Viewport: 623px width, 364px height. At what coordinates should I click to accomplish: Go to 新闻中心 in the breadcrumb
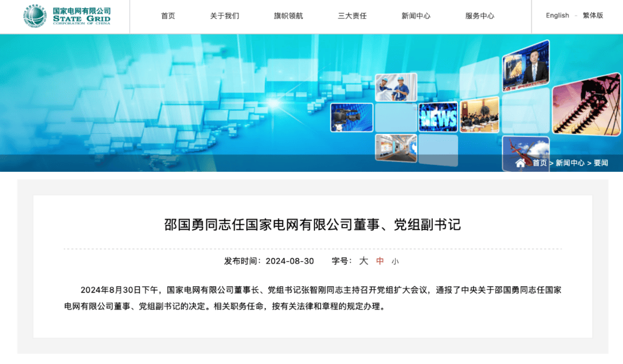click(x=570, y=163)
